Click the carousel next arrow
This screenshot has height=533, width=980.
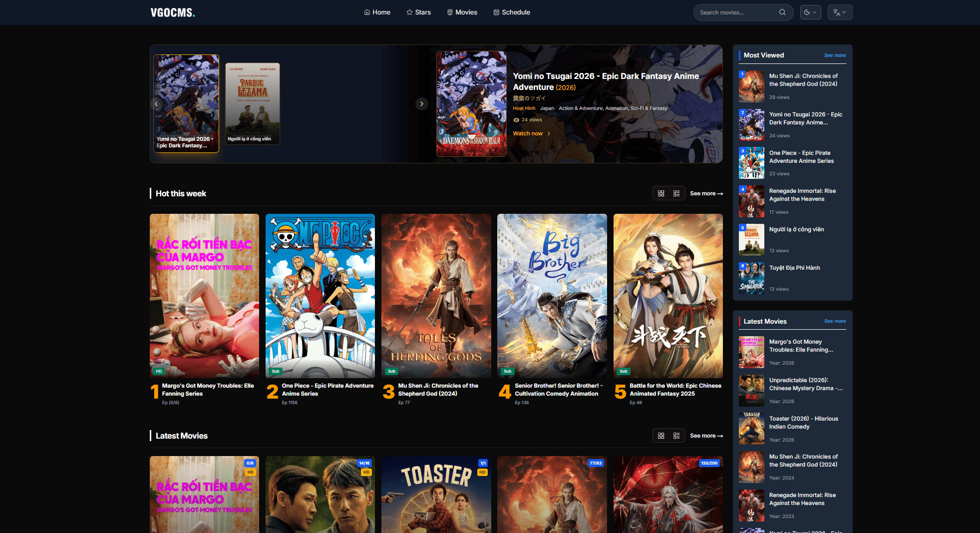tap(422, 104)
